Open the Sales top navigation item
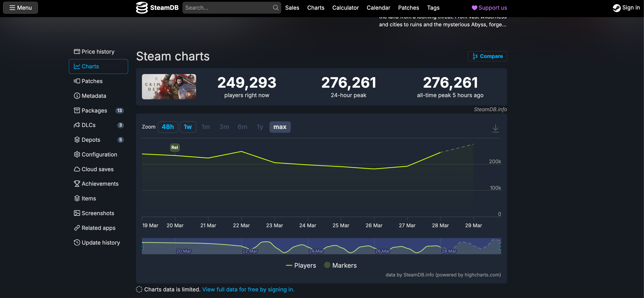Image resolution: width=644 pixels, height=298 pixels. [292, 7]
